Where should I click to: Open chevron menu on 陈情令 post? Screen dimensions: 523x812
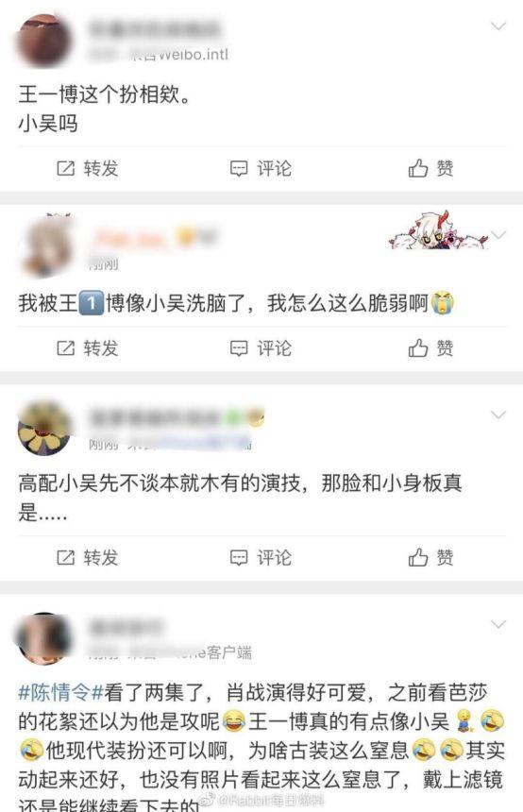(x=498, y=624)
